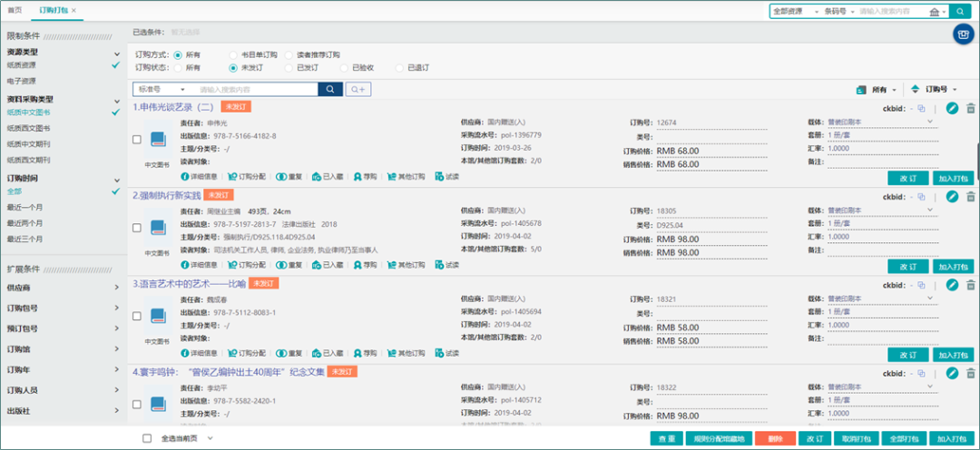Open title link 3.语言艺术中的艺术——比喻

(x=188, y=283)
